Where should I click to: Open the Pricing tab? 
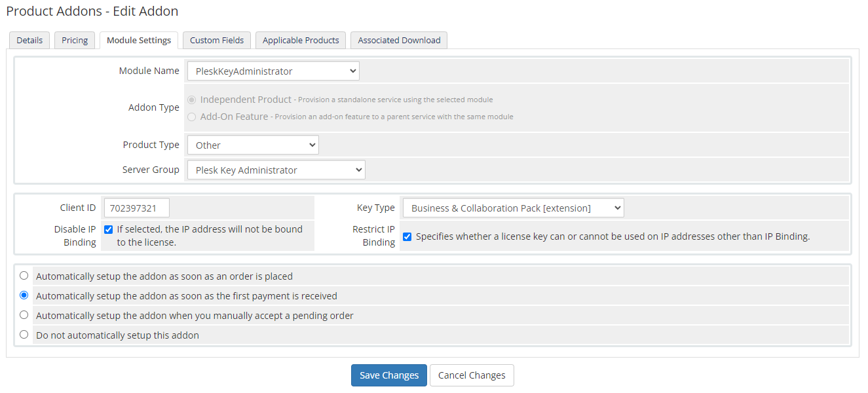74,40
